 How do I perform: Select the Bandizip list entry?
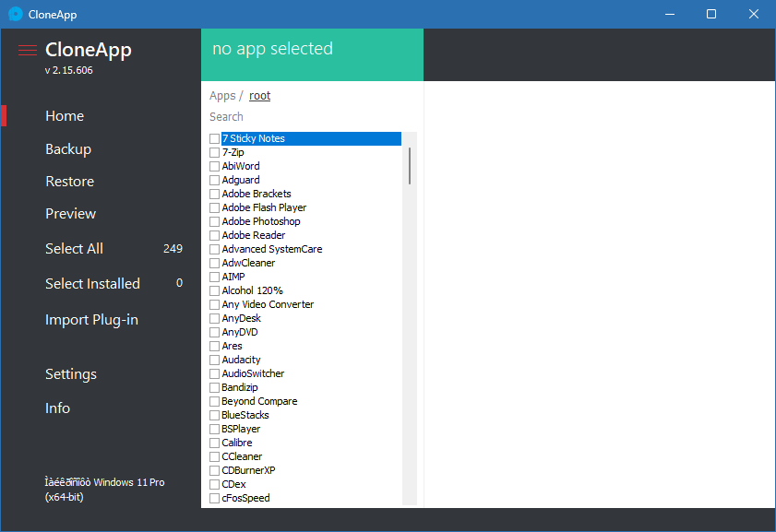coord(240,387)
